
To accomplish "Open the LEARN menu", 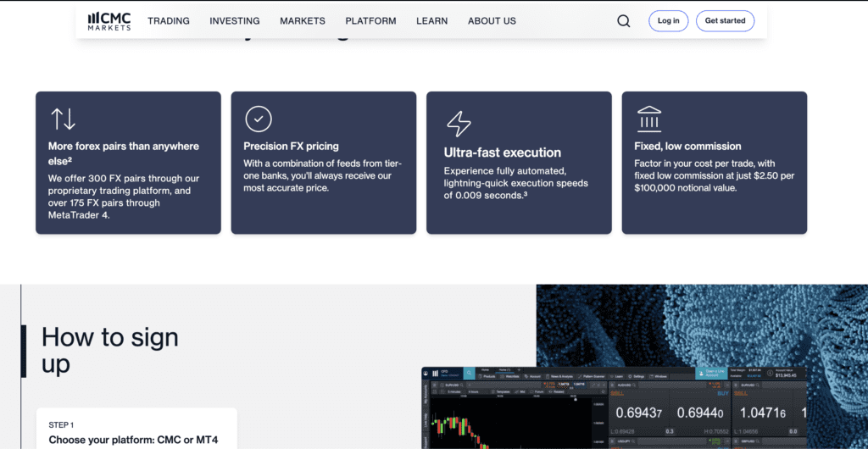I will click(x=432, y=21).
